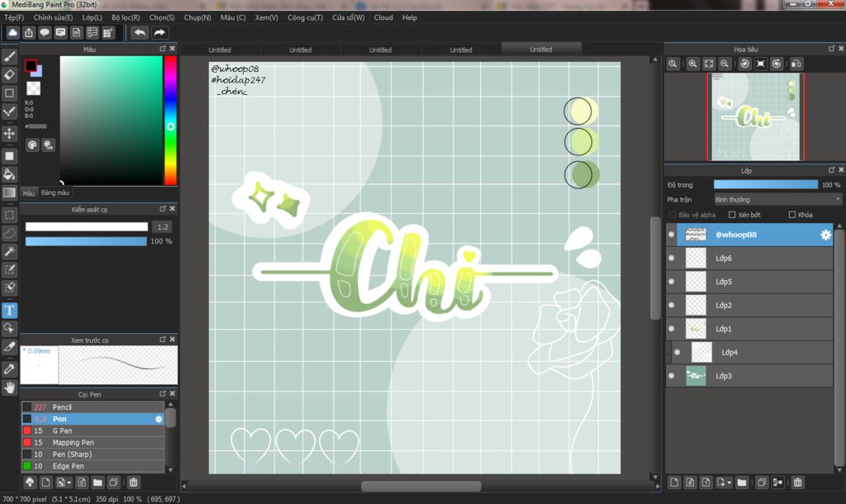Switch to the first Untitled tab
This screenshot has height=504, width=846.
(x=220, y=50)
